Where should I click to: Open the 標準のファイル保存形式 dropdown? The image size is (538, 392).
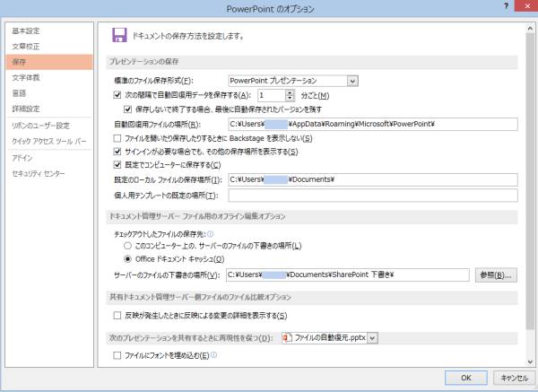pos(352,81)
